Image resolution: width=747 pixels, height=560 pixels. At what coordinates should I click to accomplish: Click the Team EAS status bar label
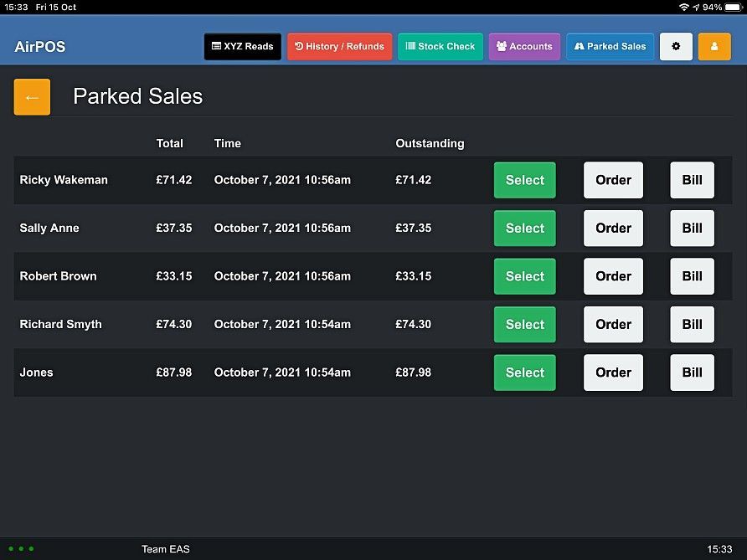tap(166, 549)
